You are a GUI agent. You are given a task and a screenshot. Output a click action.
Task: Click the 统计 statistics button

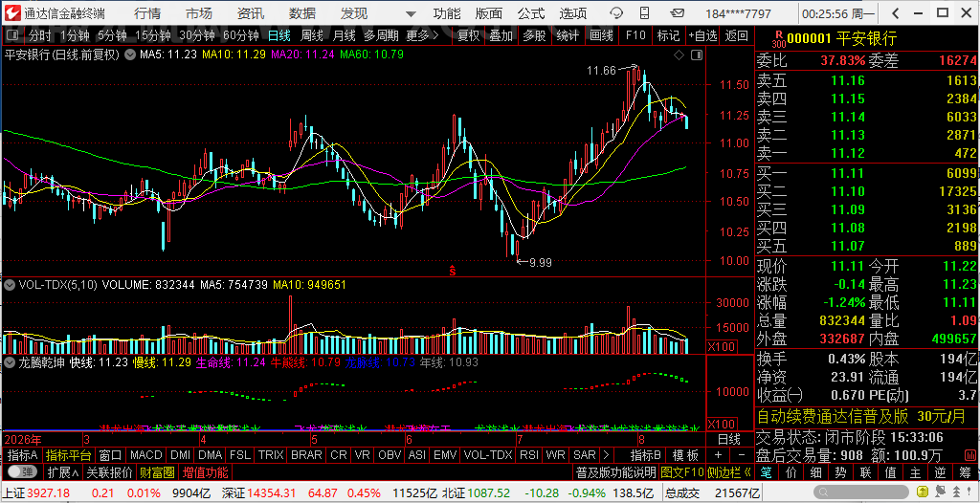568,36
